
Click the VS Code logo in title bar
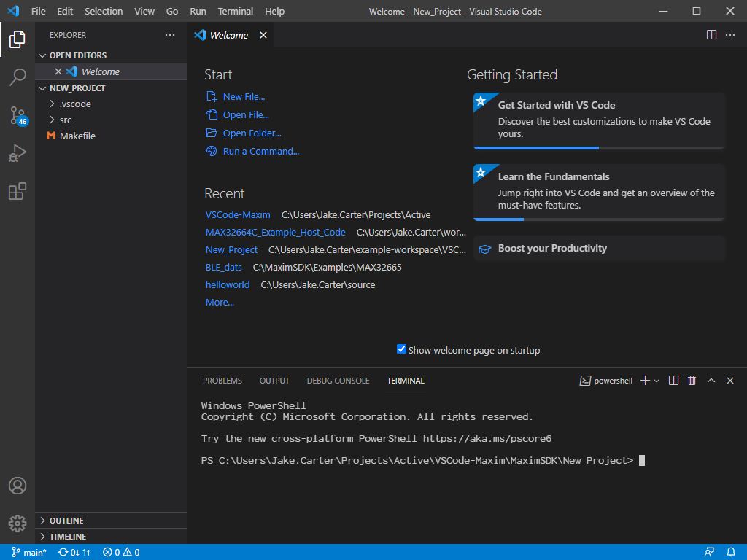pyautogui.click(x=13, y=11)
